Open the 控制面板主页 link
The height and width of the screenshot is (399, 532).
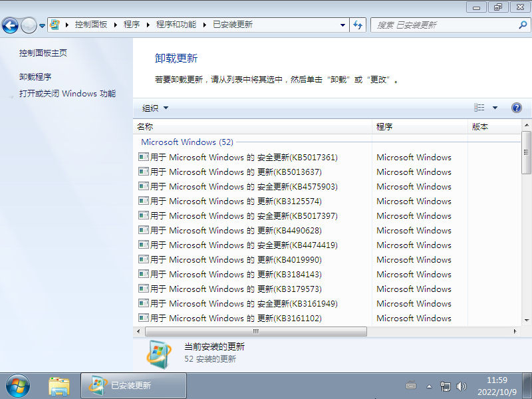tap(43, 53)
